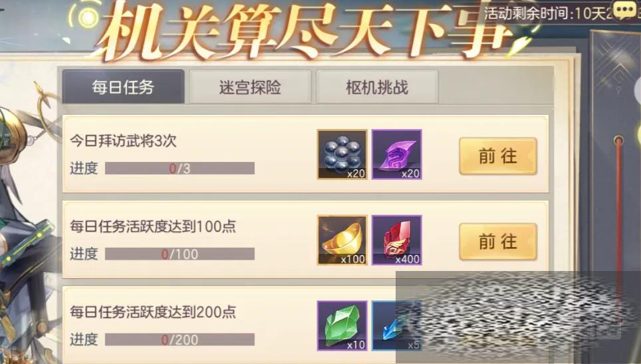Select the red crystal reward x400
Image resolution: width=641 pixels, height=364 pixels.
pyautogui.click(x=396, y=240)
